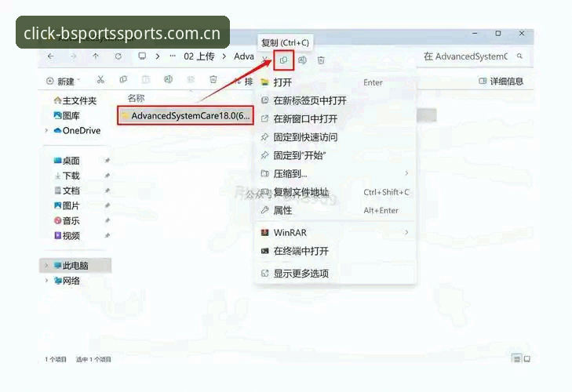572x392 pixels.
Task: Click the pin icon beside 图片
Action: tap(107, 205)
